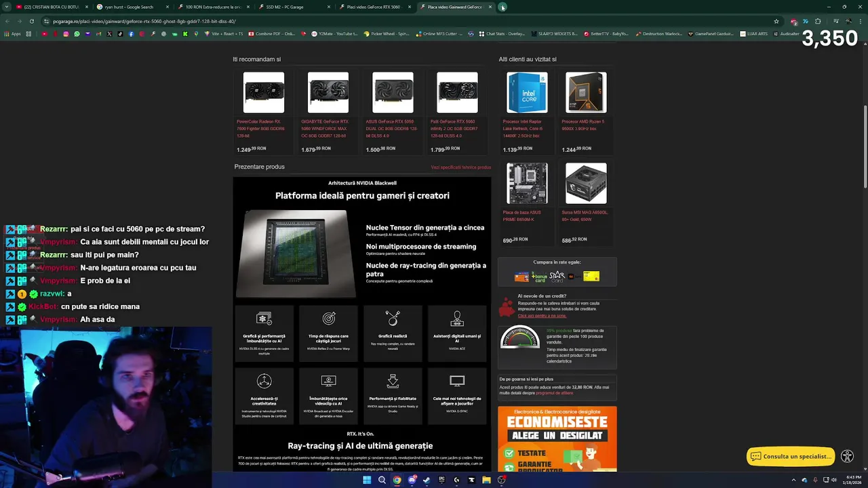Click the 'Consulta un specialist' chat button
This screenshot has width=868, height=488.
[791, 456]
